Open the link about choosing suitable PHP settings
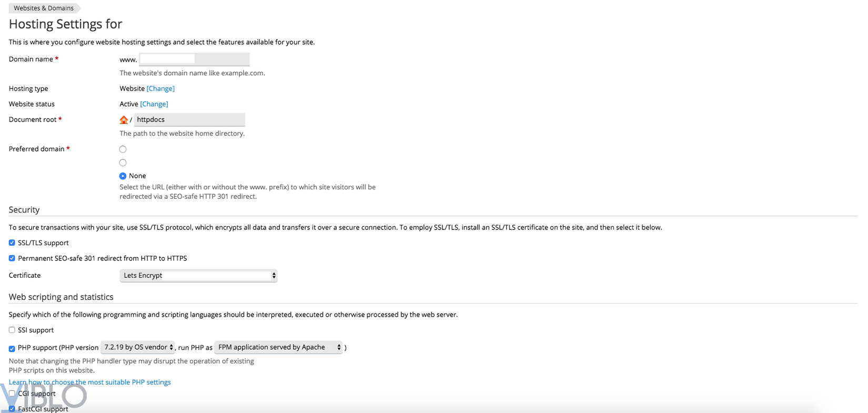Image resolution: width=868 pixels, height=413 pixels. coord(90,382)
